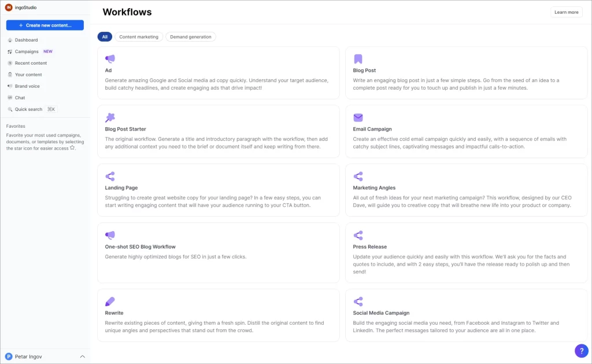The width and height of the screenshot is (592, 364).
Task: Click the One-shot SEO Blog Workflow icon
Action: [110, 235]
